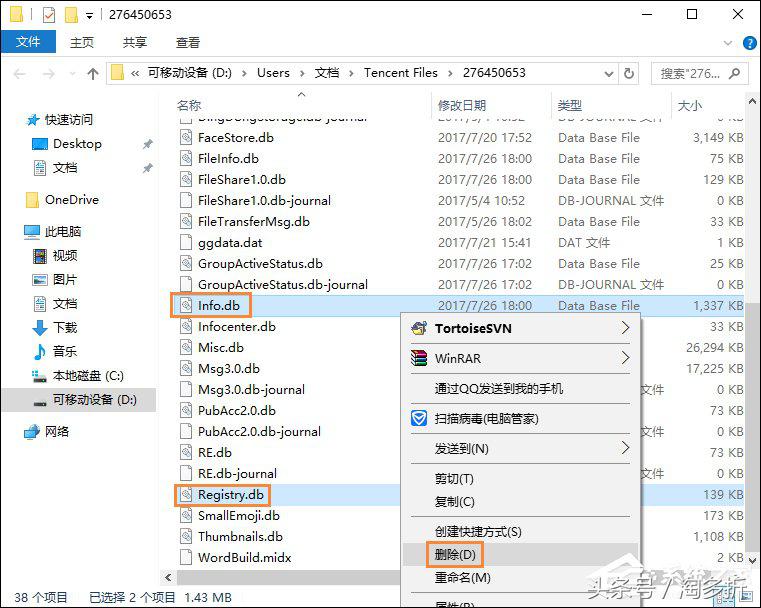Click the properties checkmark icon in title bar
Screen dimensions: 761x608
point(49,15)
